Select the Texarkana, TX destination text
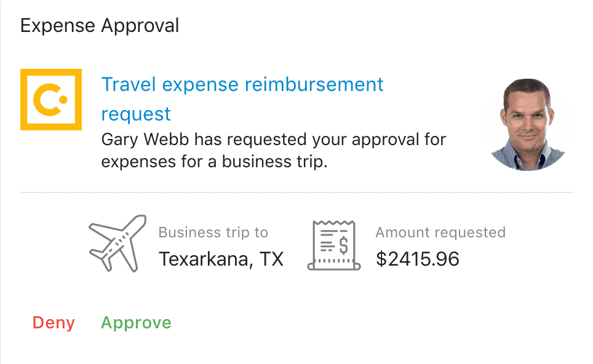 click(221, 259)
